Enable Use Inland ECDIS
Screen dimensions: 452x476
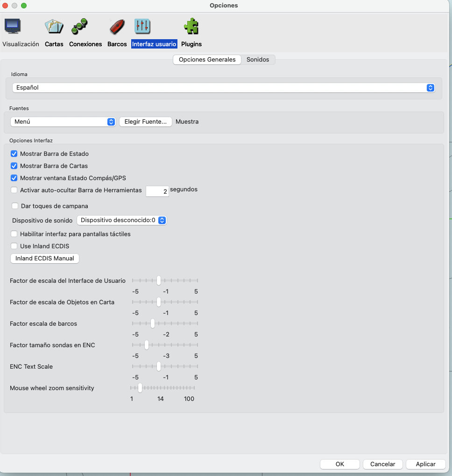tap(14, 246)
